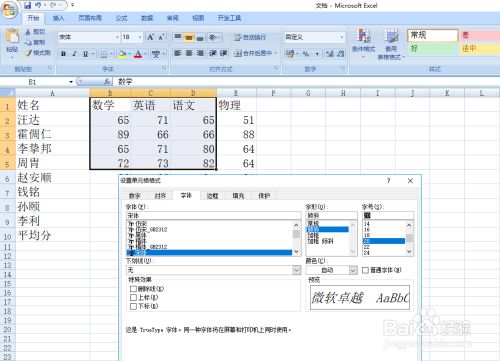
Task: Switch to Insert (插入) ribbon tab
Action: (58, 18)
